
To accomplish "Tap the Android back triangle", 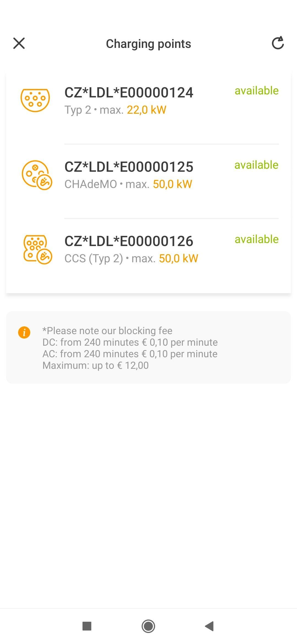I will coord(209,626).
